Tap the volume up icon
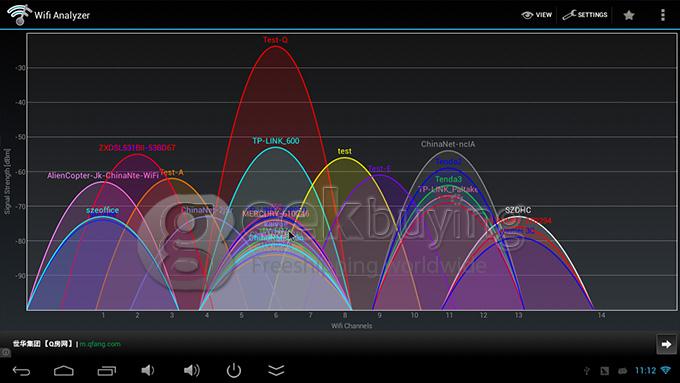Viewport: 680px width, 383px height. 191,370
